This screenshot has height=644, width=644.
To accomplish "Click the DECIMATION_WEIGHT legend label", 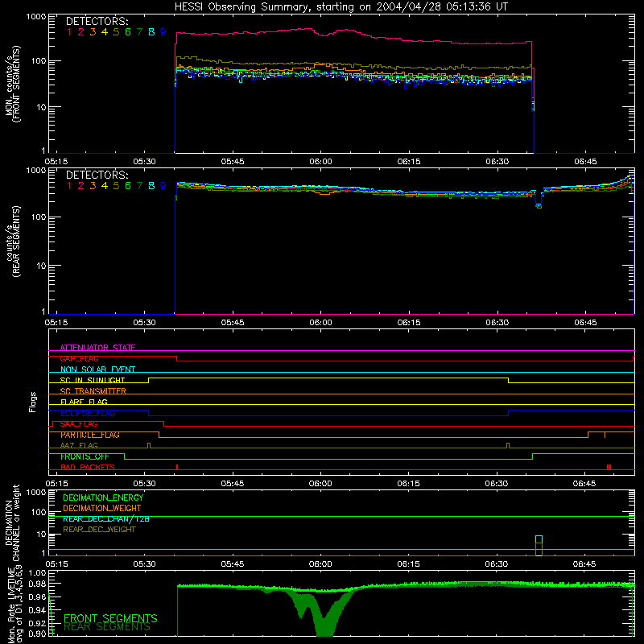I will tap(102, 508).
